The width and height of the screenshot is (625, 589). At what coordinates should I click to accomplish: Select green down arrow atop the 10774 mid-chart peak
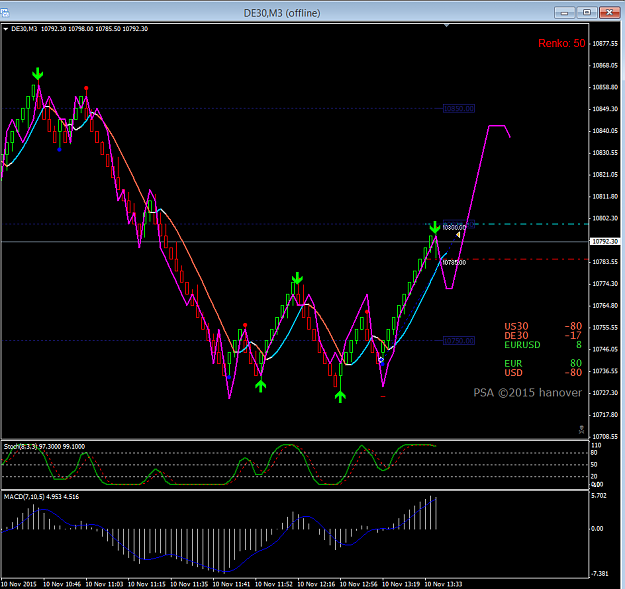[x=297, y=278]
